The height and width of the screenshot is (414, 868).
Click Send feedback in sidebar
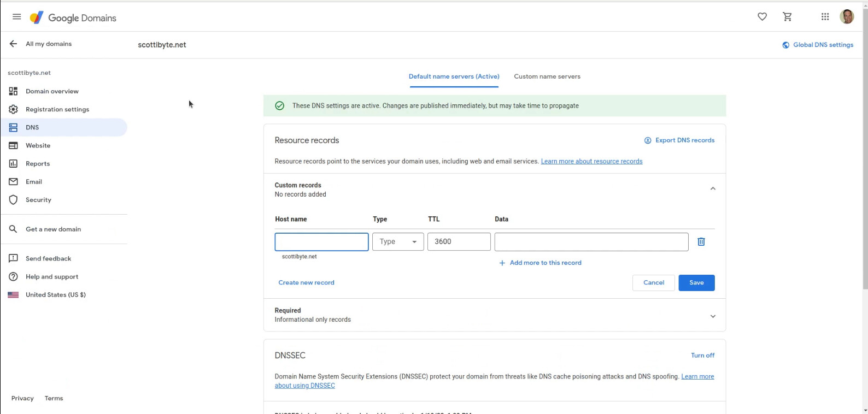click(48, 258)
